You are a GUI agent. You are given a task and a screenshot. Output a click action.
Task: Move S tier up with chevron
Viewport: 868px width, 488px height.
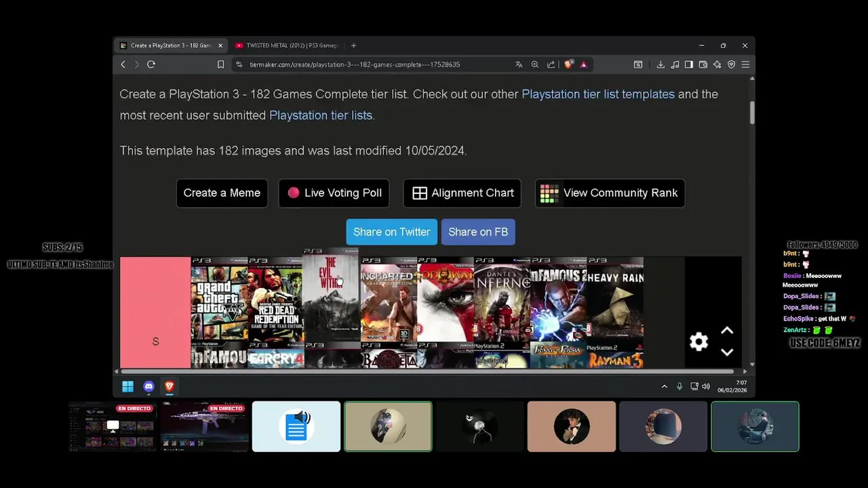click(x=727, y=331)
